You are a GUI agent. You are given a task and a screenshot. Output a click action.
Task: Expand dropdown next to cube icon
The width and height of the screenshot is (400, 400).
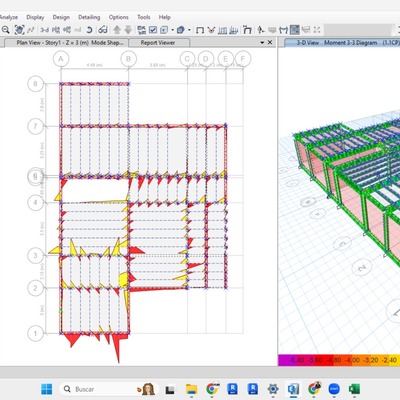189,30
